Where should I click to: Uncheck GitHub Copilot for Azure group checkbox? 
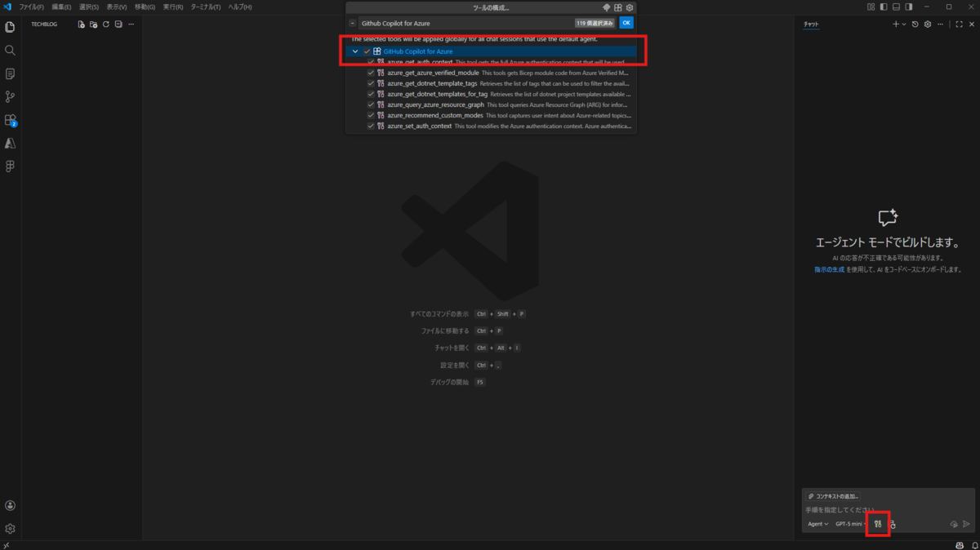pos(367,51)
